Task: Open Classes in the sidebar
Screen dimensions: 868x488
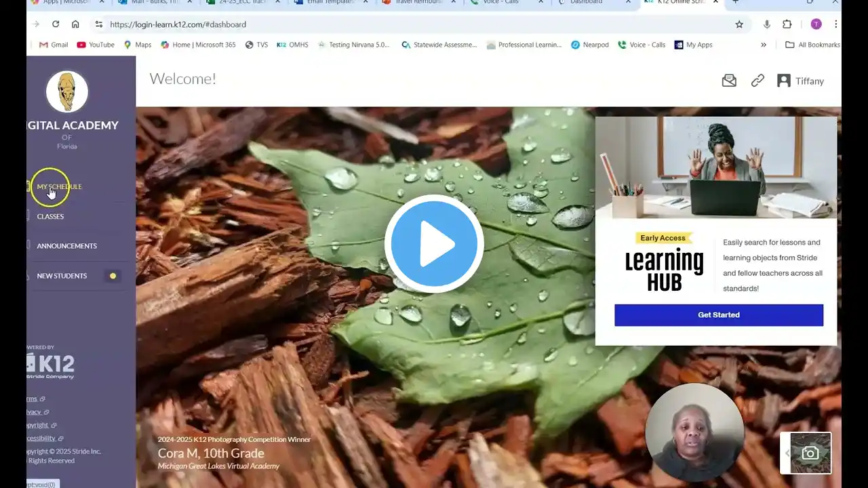Action: 50,216
